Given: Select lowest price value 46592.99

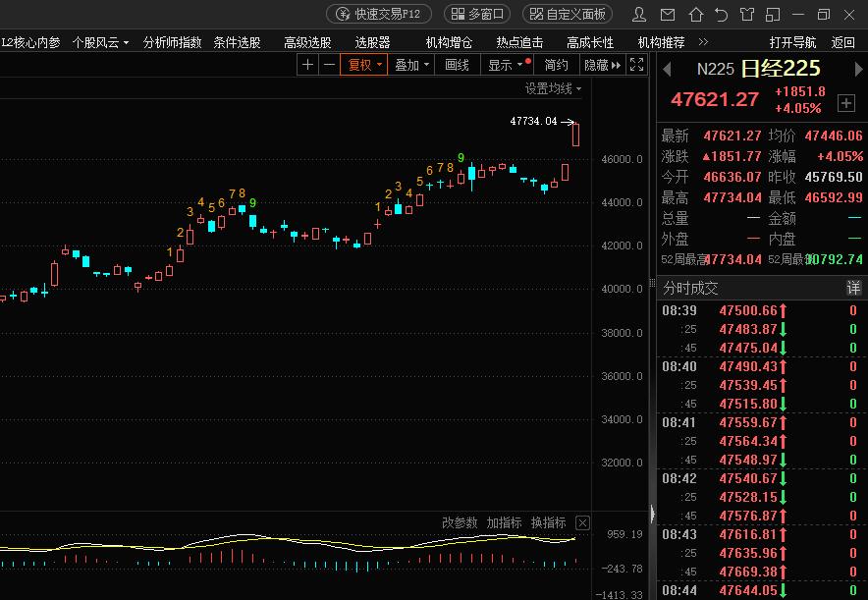Looking at the screenshot, I should point(833,197).
